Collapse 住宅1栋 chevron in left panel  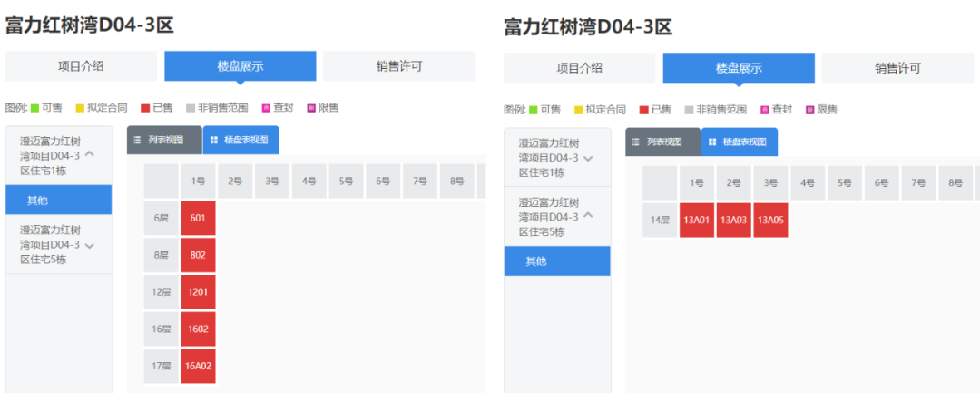point(89,153)
